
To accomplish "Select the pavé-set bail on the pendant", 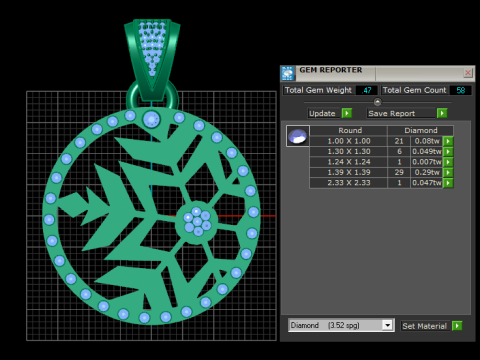I will click(x=152, y=60).
